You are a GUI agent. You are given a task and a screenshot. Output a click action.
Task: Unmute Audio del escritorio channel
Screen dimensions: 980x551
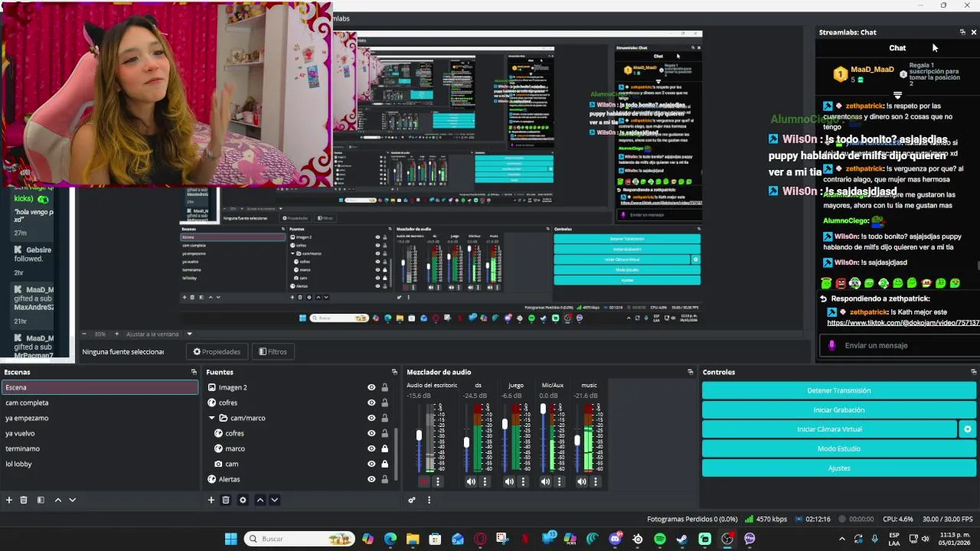pyautogui.click(x=424, y=481)
